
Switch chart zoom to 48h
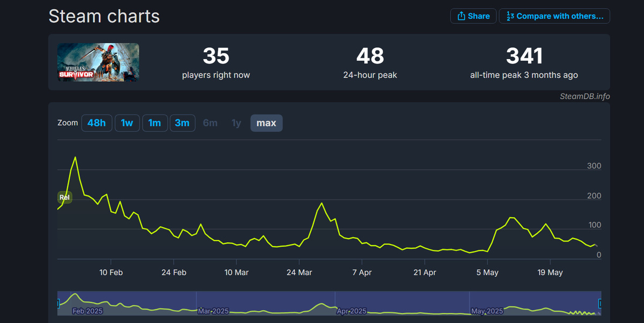click(97, 123)
